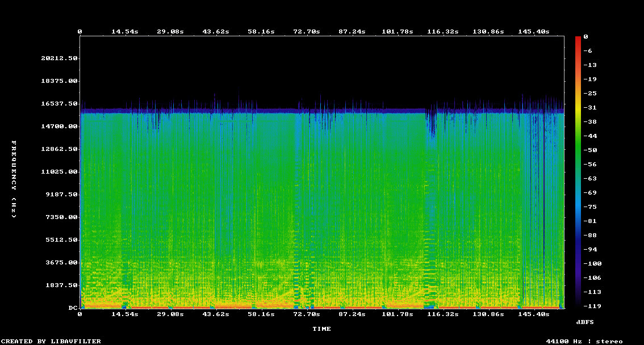Screen dimensions: 644x345
Task: Select the 11025.00 frequency tick label
Action: pyautogui.click(x=59, y=172)
